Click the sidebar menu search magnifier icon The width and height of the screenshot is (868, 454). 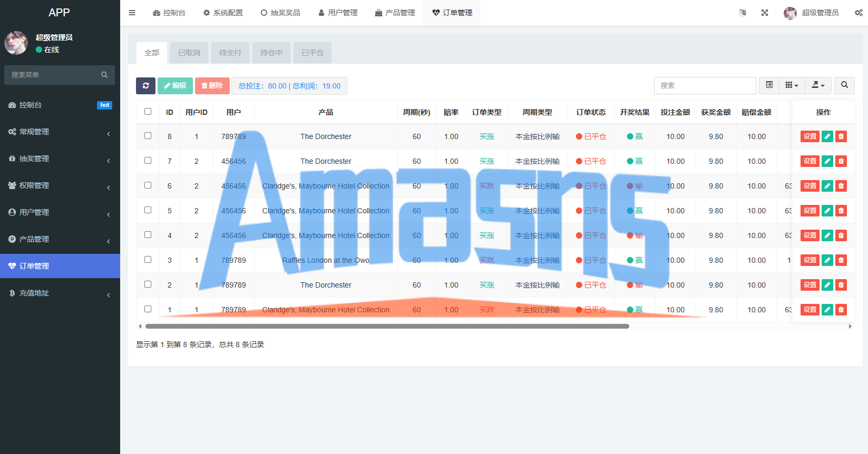click(x=104, y=75)
